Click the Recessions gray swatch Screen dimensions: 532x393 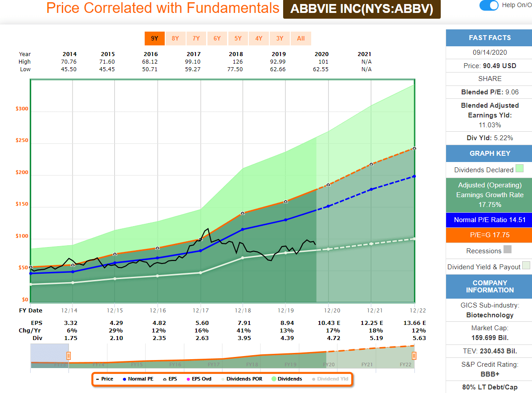(x=507, y=250)
